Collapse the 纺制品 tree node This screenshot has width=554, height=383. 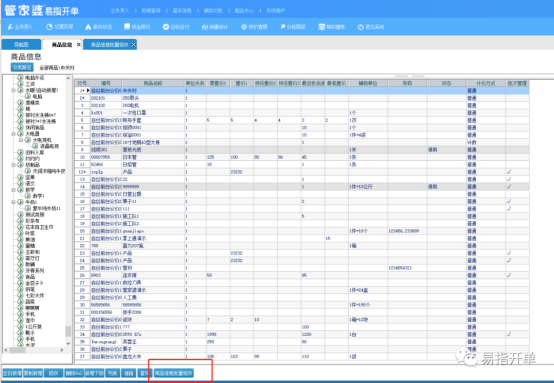pyautogui.click(x=13, y=165)
